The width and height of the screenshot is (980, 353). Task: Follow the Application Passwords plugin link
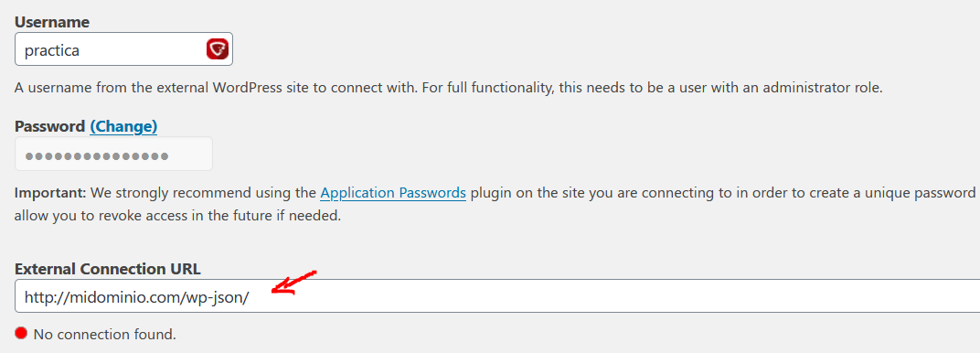tap(393, 192)
